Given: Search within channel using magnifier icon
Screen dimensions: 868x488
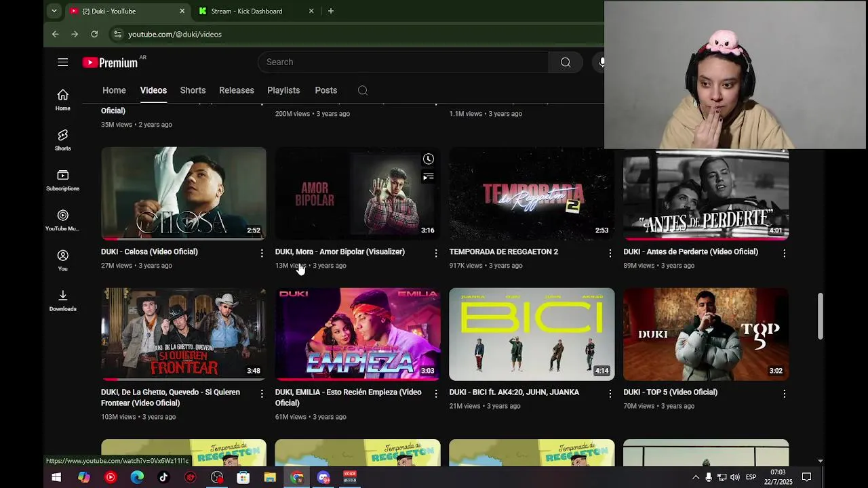Looking at the screenshot, I should pos(363,90).
